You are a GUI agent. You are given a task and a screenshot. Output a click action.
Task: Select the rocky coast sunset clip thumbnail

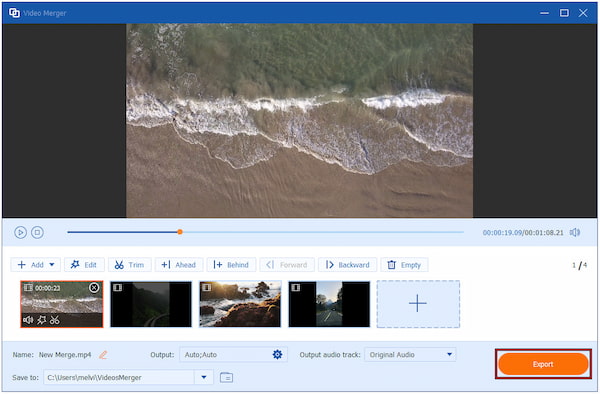click(x=240, y=304)
